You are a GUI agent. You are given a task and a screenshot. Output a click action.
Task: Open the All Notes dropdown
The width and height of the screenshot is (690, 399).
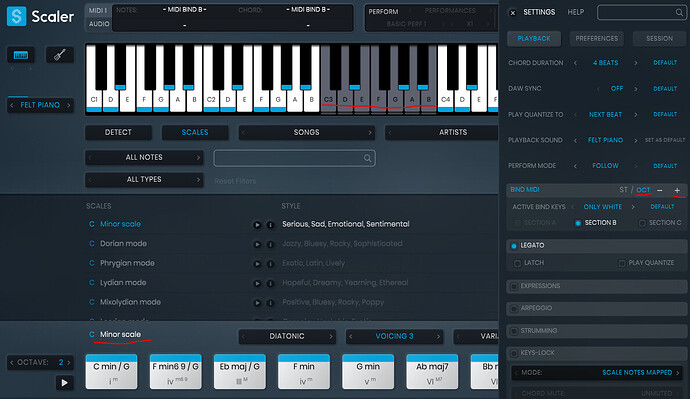[144, 157]
